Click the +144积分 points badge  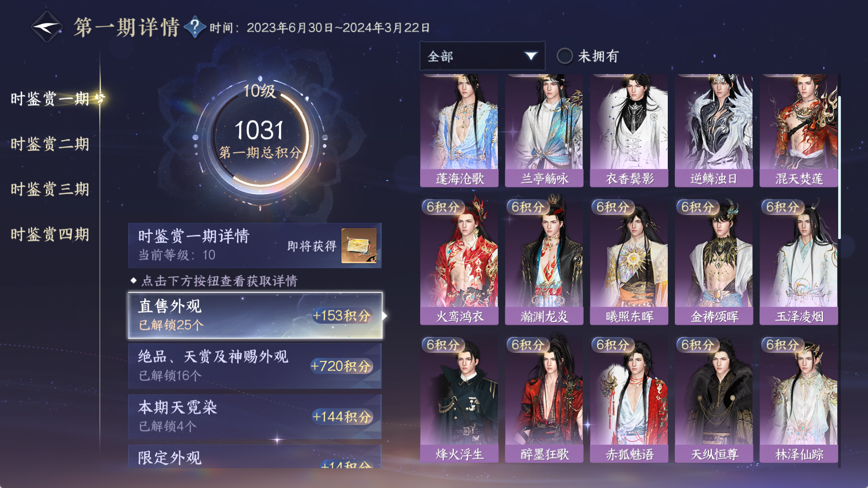click(342, 416)
